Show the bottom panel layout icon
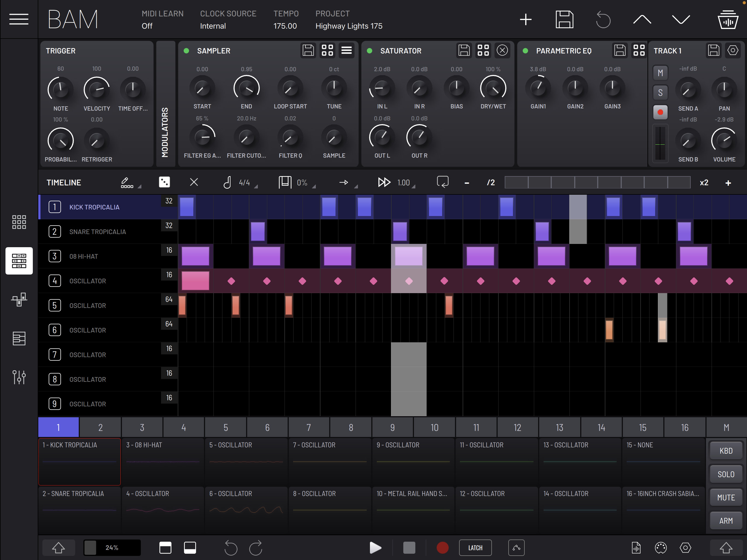 coord(190,547)
